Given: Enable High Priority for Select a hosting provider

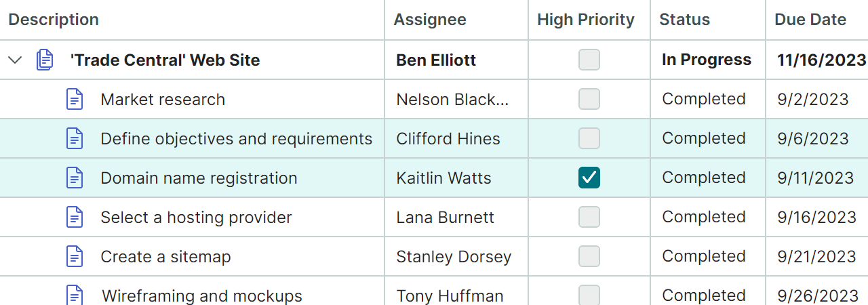Looking at the screenshot, I should point(589,217).
